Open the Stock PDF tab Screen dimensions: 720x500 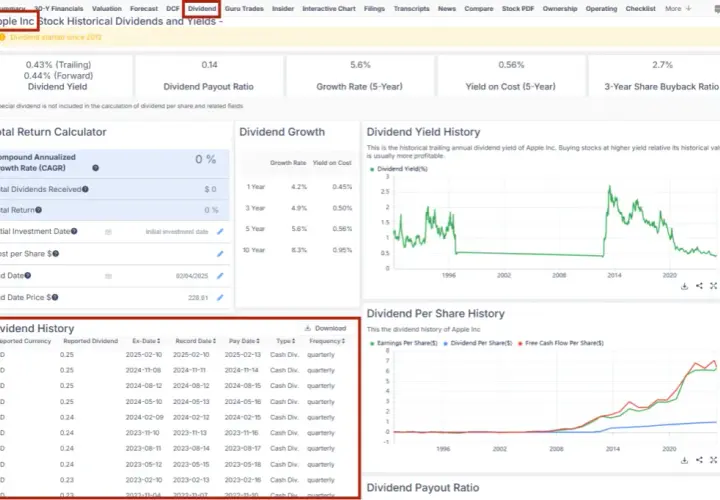pyautogui.click(x=518, y=8)
